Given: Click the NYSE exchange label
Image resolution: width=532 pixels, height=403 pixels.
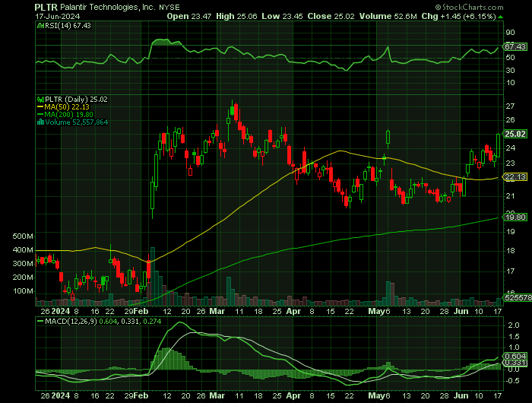Looking at the screenshot, I should click(x=169, y=7).
